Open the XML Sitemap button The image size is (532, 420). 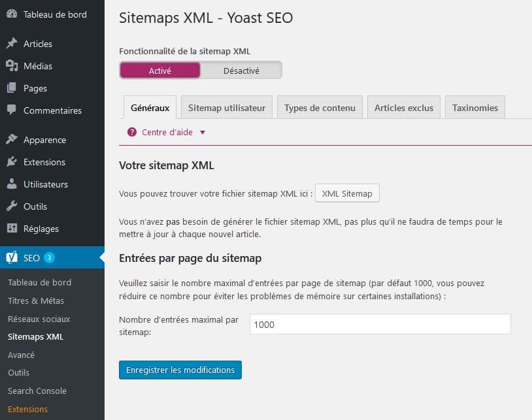point(347,193)
